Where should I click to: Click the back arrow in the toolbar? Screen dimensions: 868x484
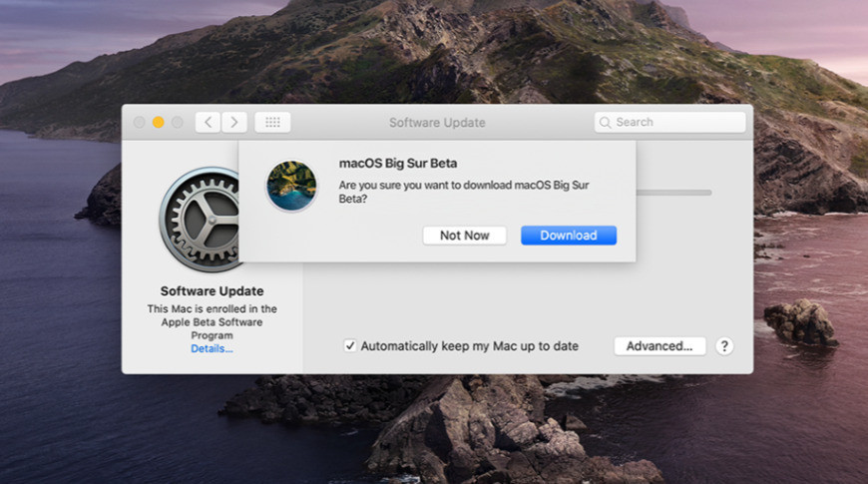208,122
